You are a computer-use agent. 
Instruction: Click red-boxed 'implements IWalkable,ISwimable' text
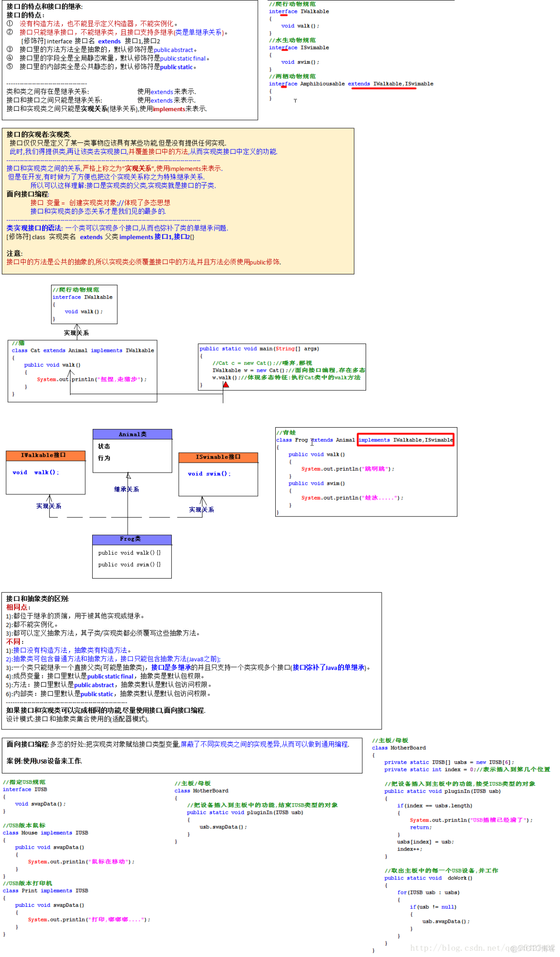pyautogui.click(x=406, y=440)
